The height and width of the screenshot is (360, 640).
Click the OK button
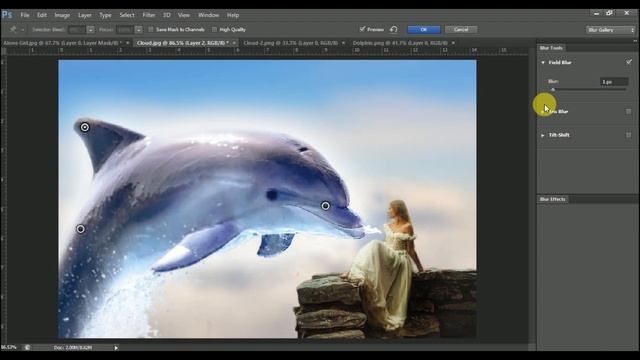[424, 29]
